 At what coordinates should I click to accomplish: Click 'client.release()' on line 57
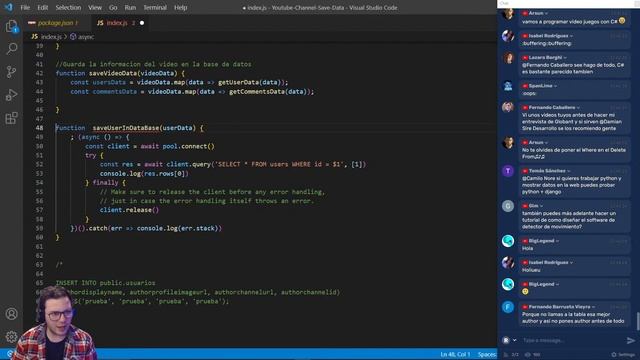pos(129,210)
